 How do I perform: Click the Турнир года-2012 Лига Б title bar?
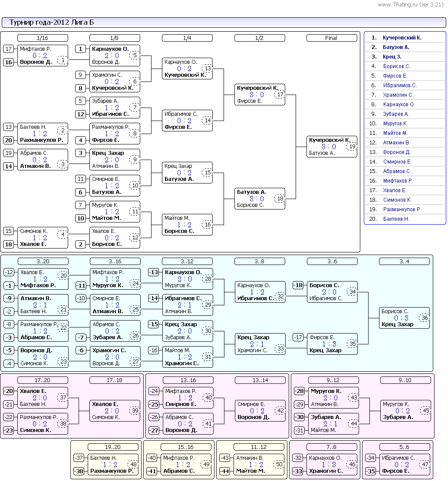pyautogui.click(x=224, y=23)
